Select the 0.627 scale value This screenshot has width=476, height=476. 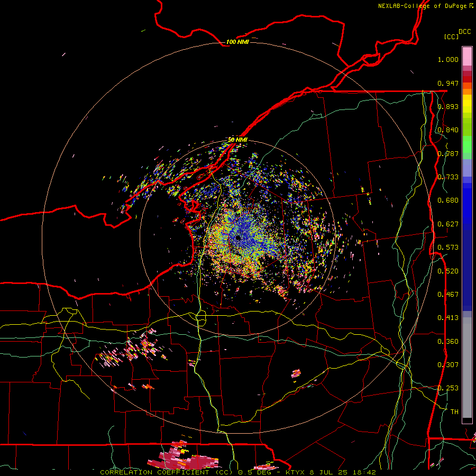(448, 224)
